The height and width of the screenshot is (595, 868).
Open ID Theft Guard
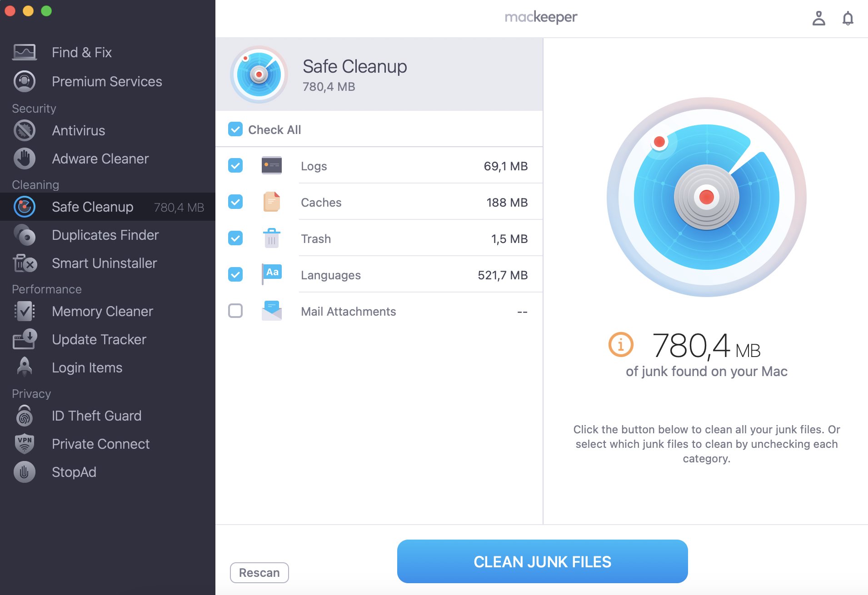tap(96, 416)
